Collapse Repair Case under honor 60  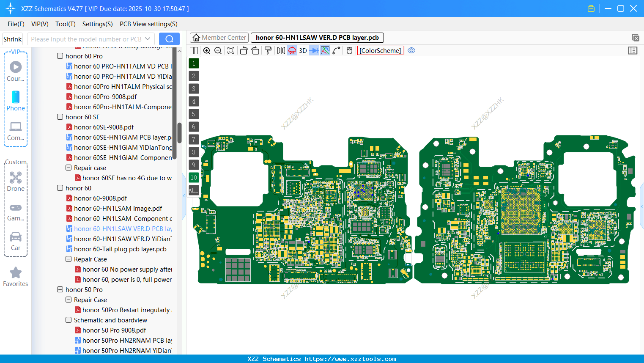click(69, 259)
